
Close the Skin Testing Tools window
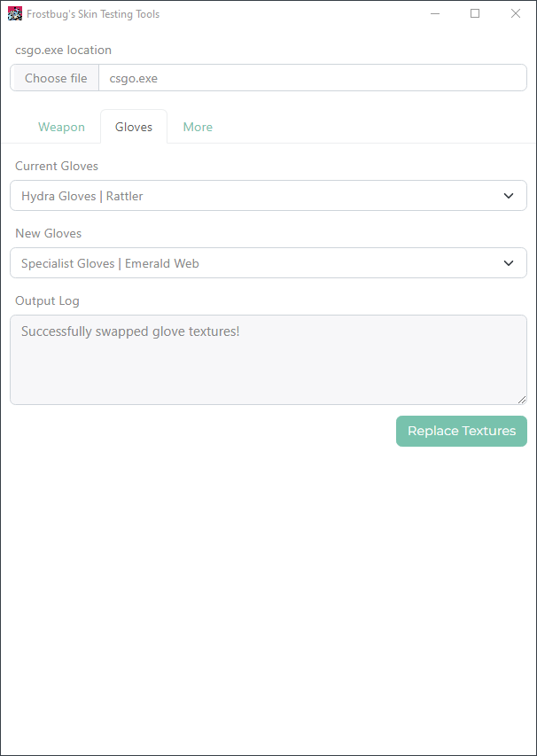pyautogui.click(x=516, y=13)
